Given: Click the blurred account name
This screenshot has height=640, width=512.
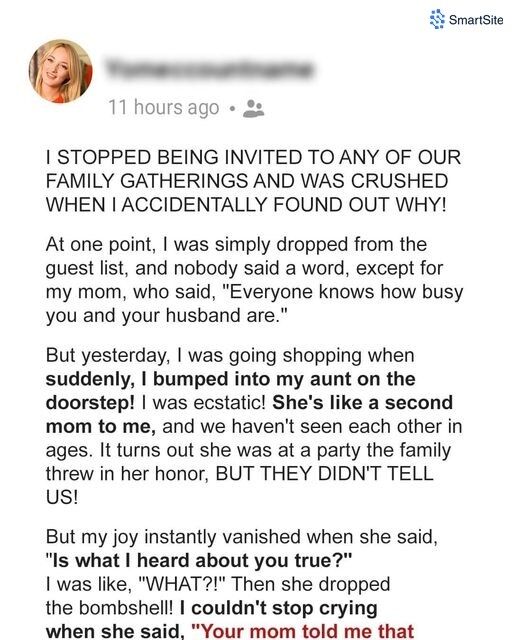Looking at the screenshot, I should (208, 68).
